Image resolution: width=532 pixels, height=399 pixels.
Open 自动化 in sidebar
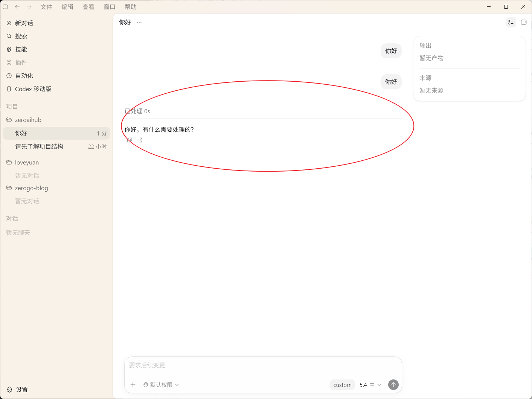point(56,76)
